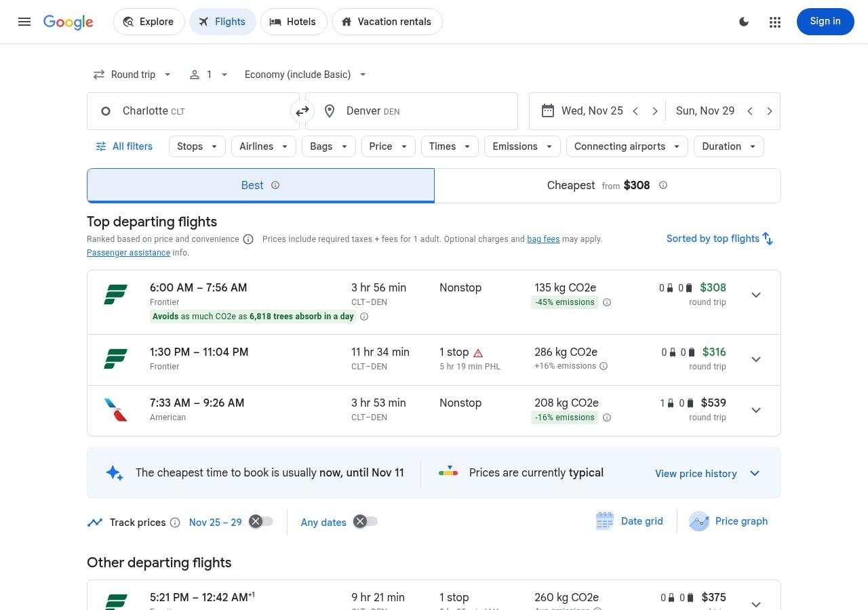
Task: Open the Price graph view
Action: [x=729, y=521]
